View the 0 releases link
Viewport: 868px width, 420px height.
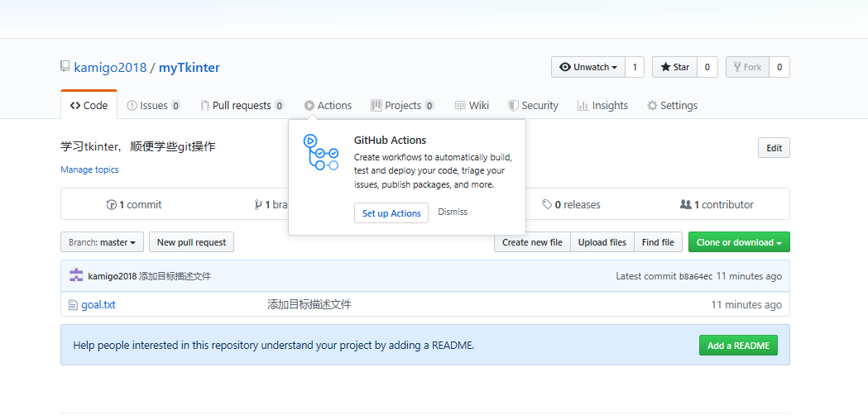[571, 205]
